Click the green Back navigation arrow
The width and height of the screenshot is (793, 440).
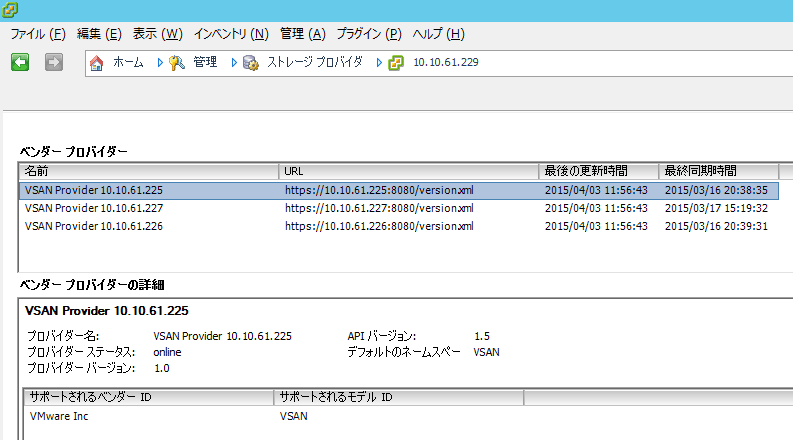[20, 62]
